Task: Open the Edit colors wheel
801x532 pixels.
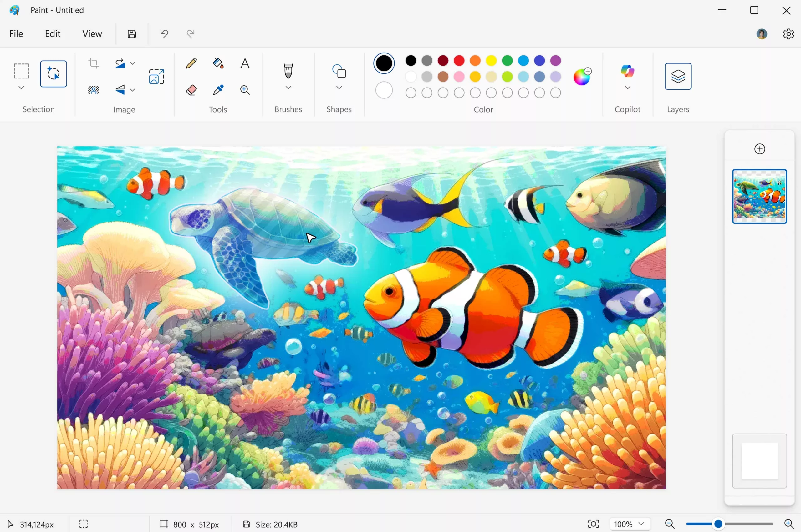Action: click(582, 77)
